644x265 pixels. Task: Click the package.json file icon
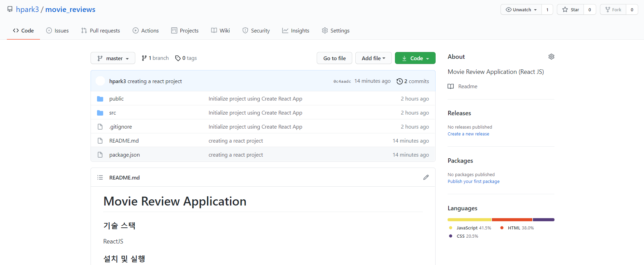point(100,155)
